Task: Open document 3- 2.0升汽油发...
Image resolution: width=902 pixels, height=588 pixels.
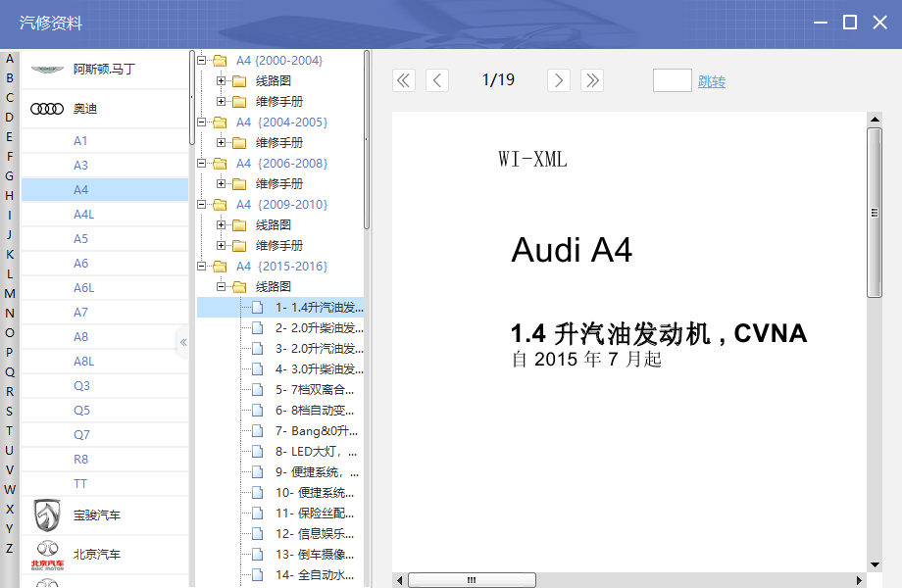Action: 320,349
